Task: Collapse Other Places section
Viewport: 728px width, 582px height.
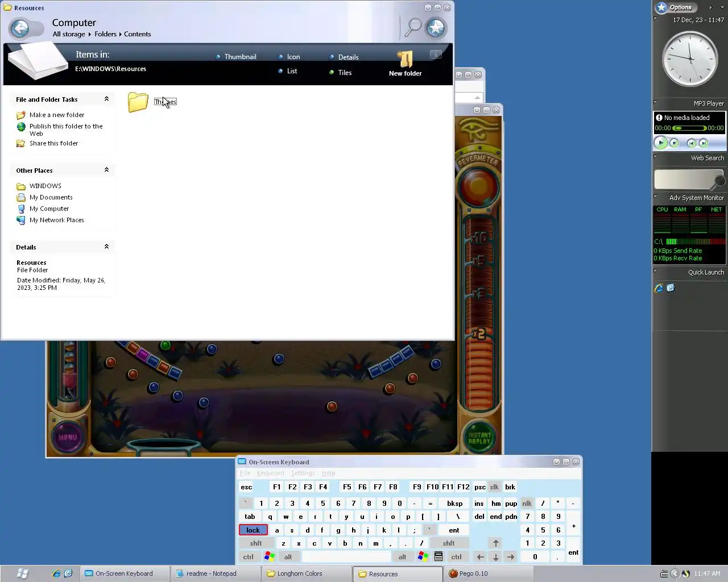Action: click(x=106, y=170)
